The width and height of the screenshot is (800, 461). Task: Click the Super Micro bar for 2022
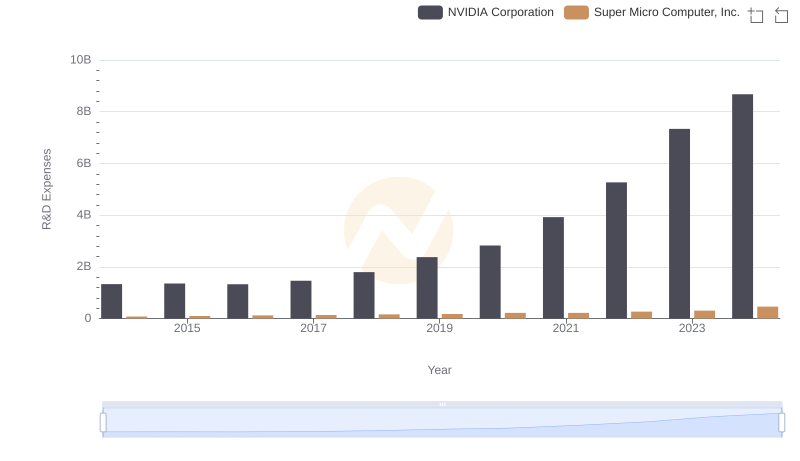click(641, 315)
